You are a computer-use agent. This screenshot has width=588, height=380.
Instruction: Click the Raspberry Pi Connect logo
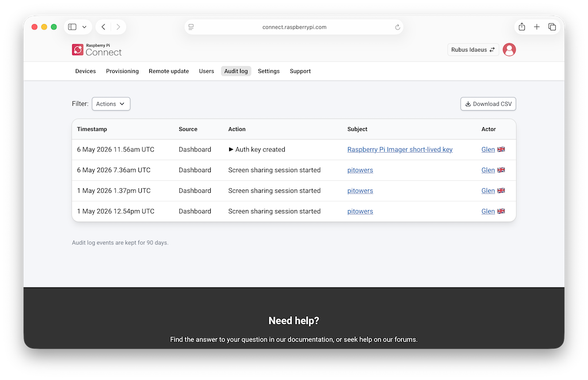point(96,50)
